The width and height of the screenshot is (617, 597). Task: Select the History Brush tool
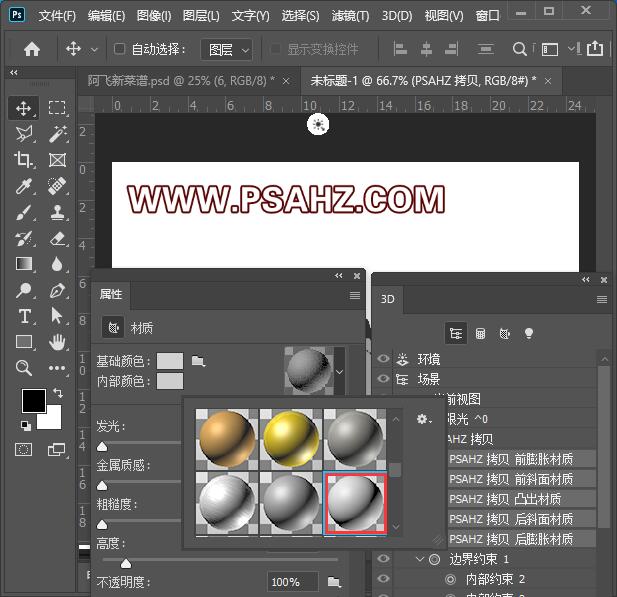24,238
